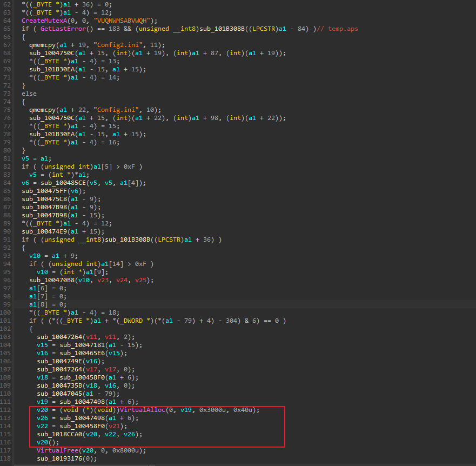Select sub_10193176 on last line
Viewport: 476px width, 466px height.
59,459
